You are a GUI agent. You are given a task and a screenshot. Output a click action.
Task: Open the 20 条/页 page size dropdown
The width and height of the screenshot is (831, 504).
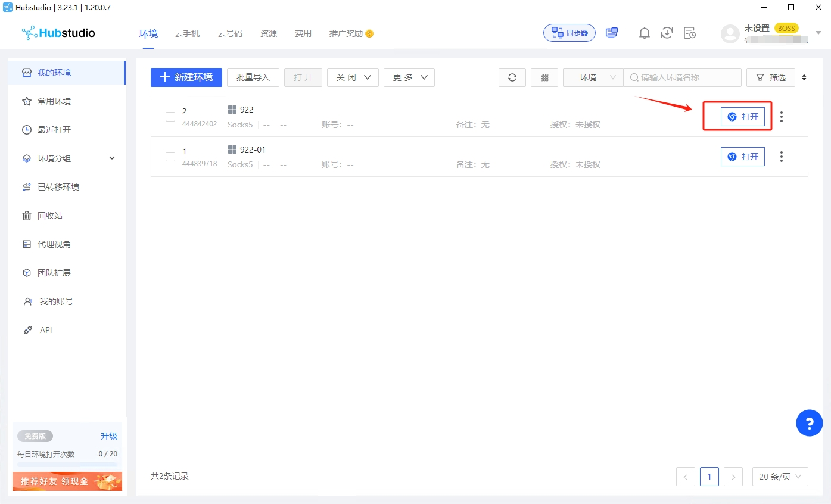tap(780, 477)
